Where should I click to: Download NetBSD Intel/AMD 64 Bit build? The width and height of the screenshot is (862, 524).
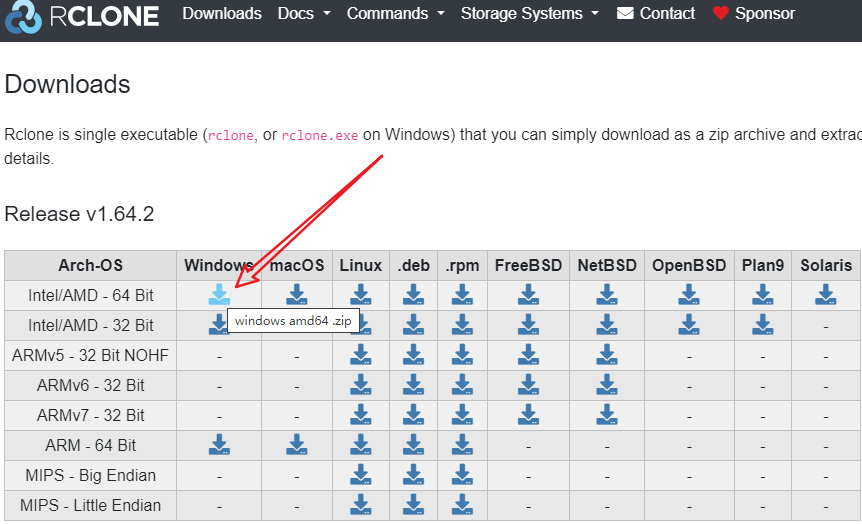[x=607, y=295]
